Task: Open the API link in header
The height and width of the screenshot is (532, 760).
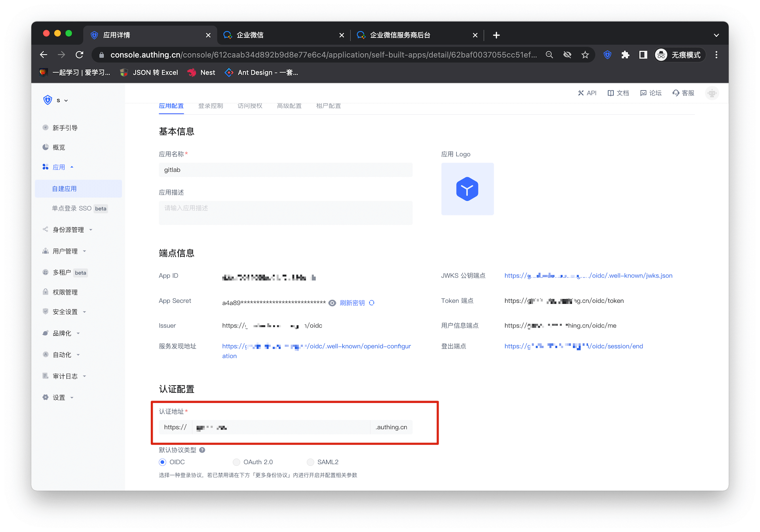Action: [587, 93]
